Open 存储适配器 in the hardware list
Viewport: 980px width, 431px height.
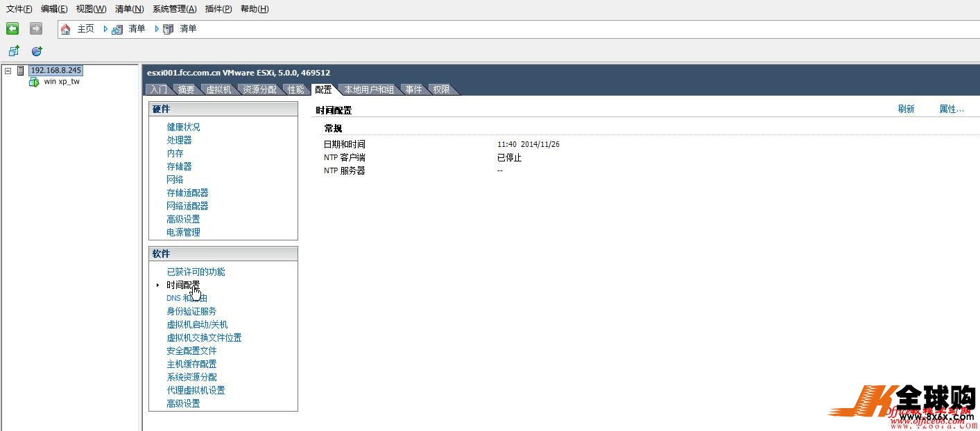[187, 193]
